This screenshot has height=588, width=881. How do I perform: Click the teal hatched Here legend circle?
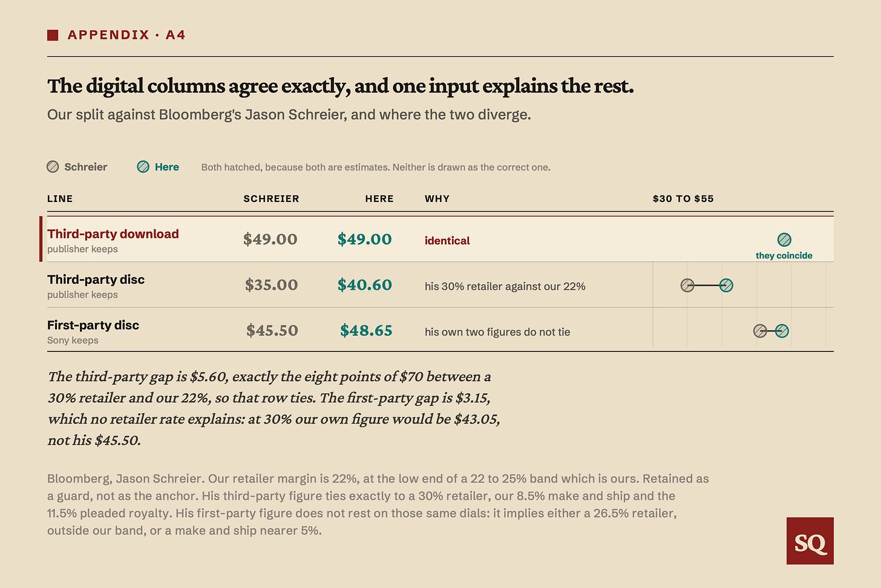click(x=143, y=167)
